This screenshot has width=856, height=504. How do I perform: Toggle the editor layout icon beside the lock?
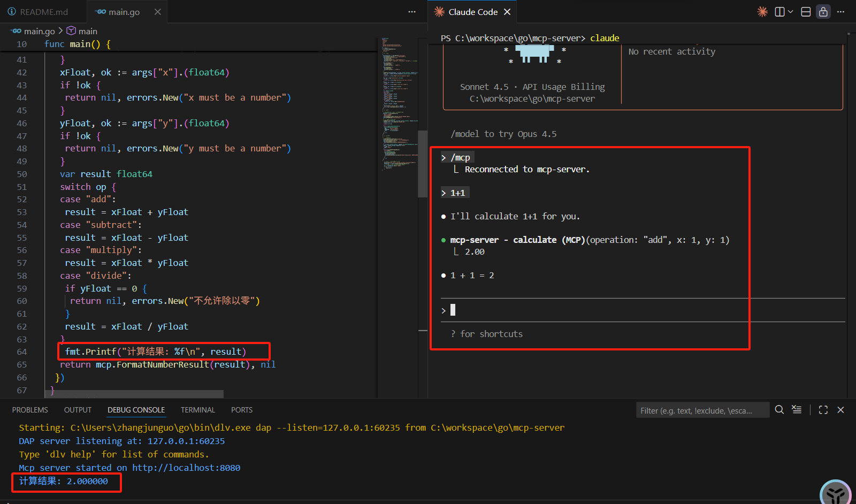pos(806,12)
